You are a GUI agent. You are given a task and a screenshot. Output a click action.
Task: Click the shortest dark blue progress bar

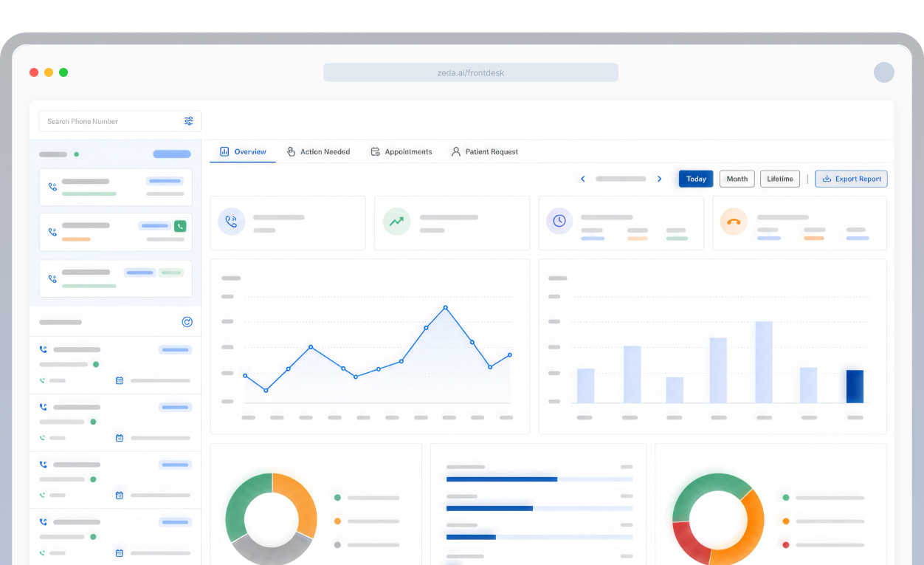point(471,537)
